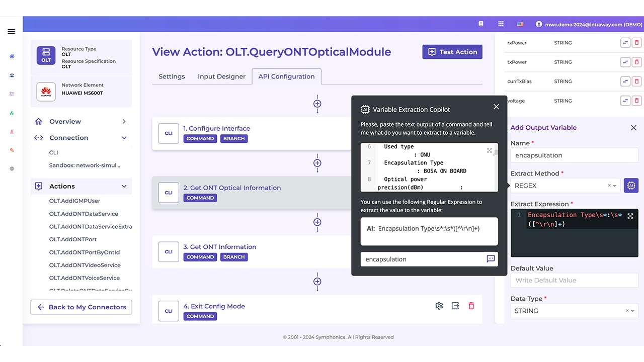Delete the Exit Config Mode step
The width and height of the screenshot is (644, 362).
pyautogui.click(x=471, y=306)
